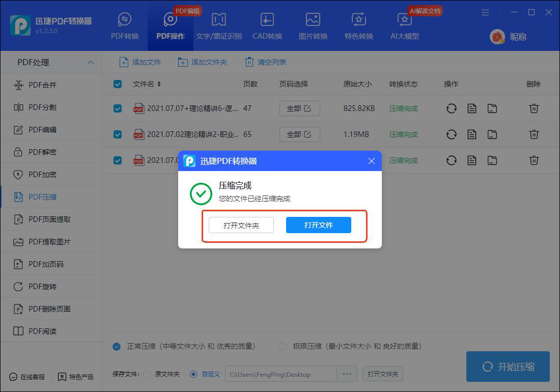Screen dimensions: 560x392
Task: Click 添加文件 toolbar button
Action: click(x=140, y=62)
